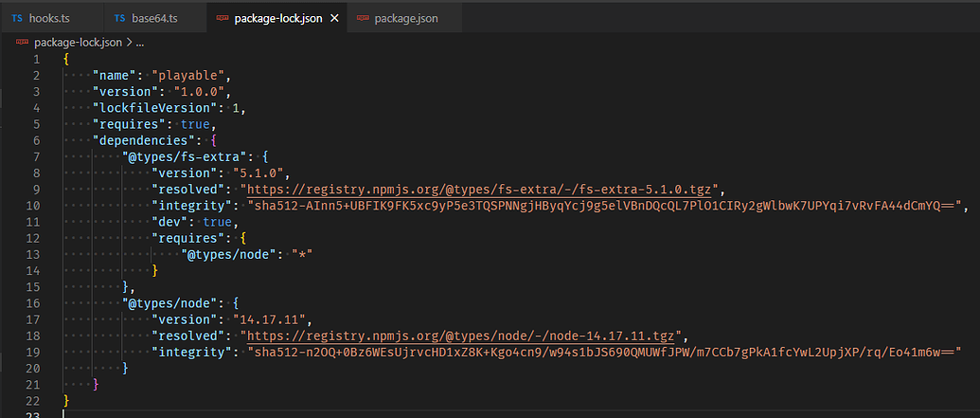Click the npm file icon in the breadcrumb

(x=23, y=43)
